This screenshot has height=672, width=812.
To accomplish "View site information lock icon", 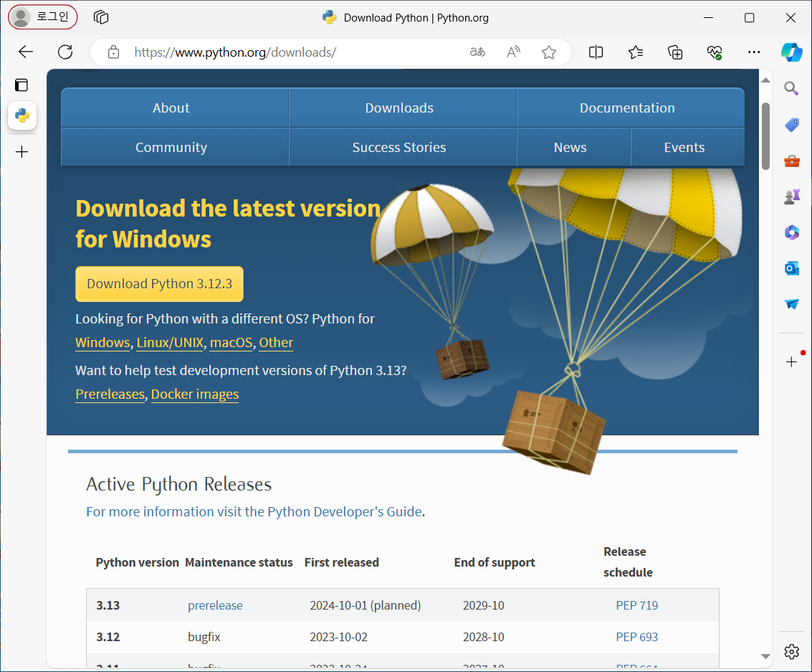I will click(x=113, y=52).
